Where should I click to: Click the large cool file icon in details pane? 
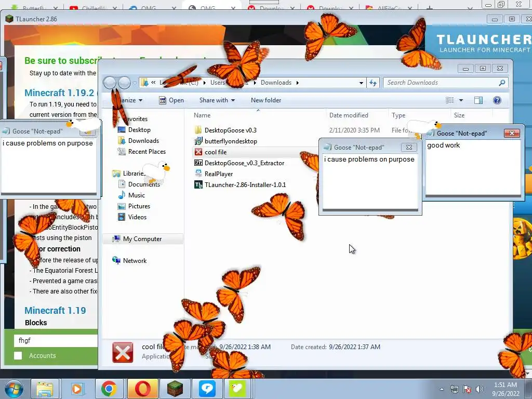point(123,353)
